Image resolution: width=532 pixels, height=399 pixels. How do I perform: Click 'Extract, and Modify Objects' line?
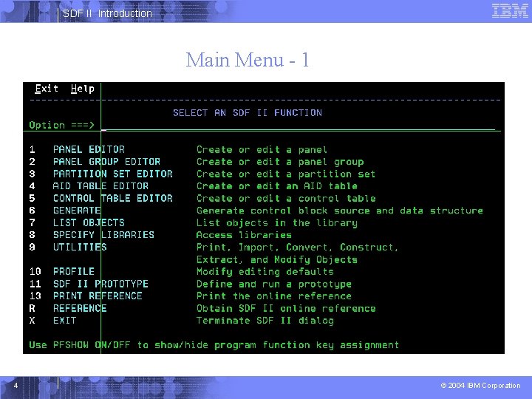click(x=277, y=260)
